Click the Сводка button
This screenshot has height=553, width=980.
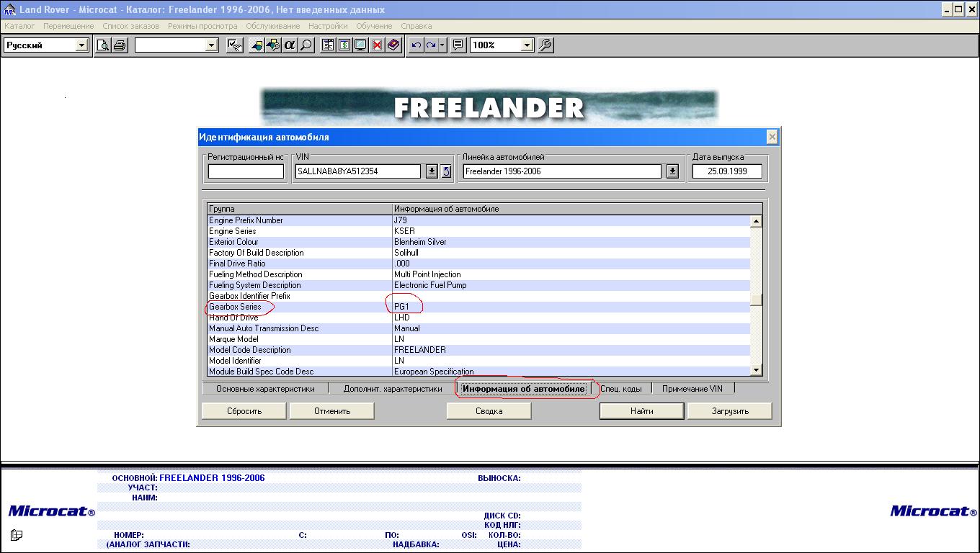pyautogui.click(x=489, y=411)
